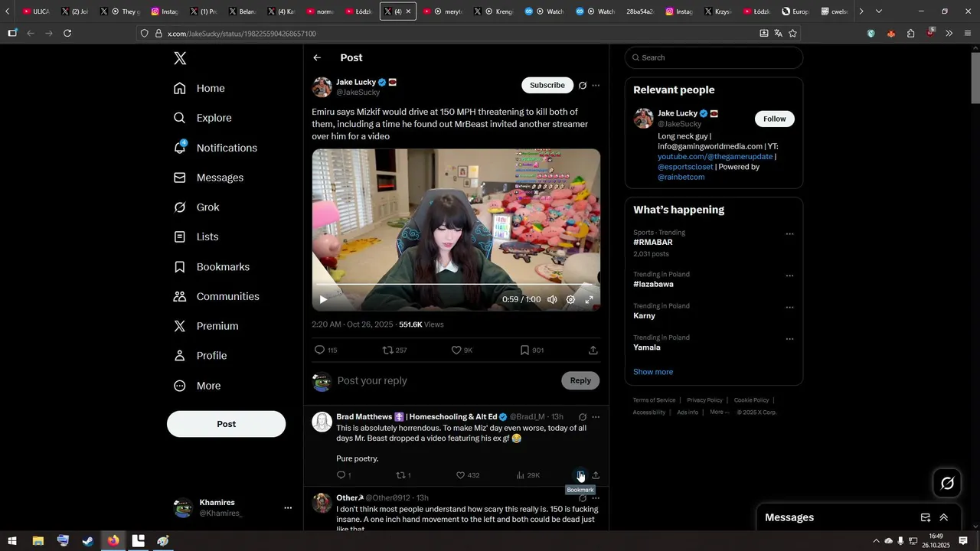Image resolution: width=980 pixels, height=551 pixels.
Task: Click the X logo in sidebar
Action: (x=180, y=58)
